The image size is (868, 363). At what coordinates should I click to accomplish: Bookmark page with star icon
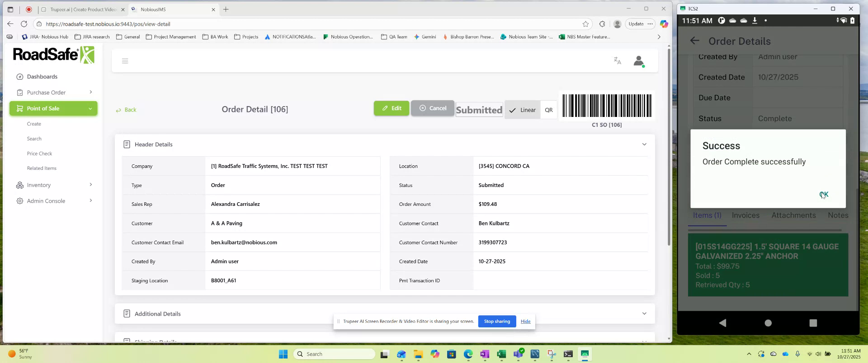coord(585,24)
